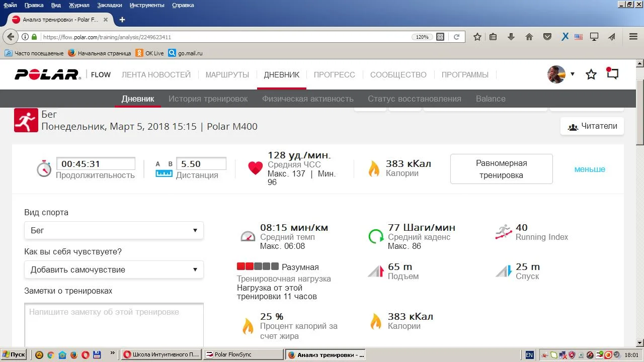Click the Читатели button

click(592, 126)
